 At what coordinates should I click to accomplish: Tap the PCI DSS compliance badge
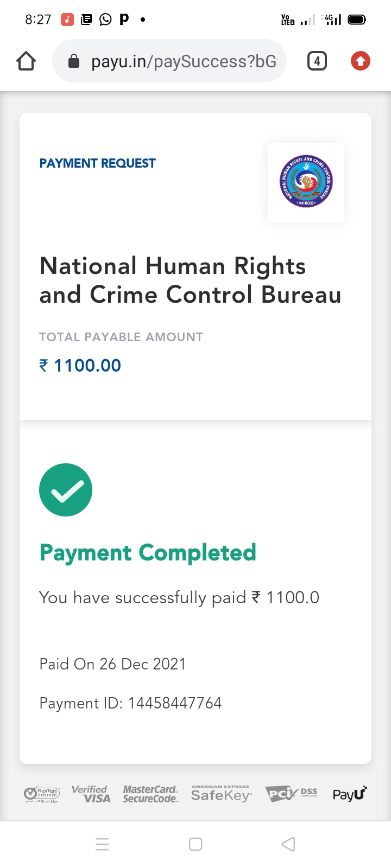point(291,794)
